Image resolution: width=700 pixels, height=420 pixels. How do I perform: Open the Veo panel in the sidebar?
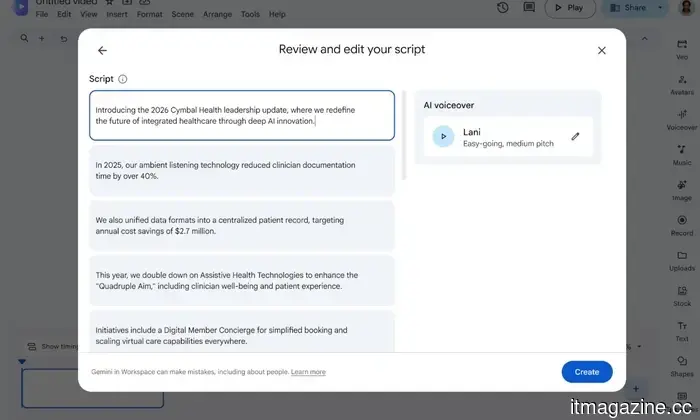[682, 49]
